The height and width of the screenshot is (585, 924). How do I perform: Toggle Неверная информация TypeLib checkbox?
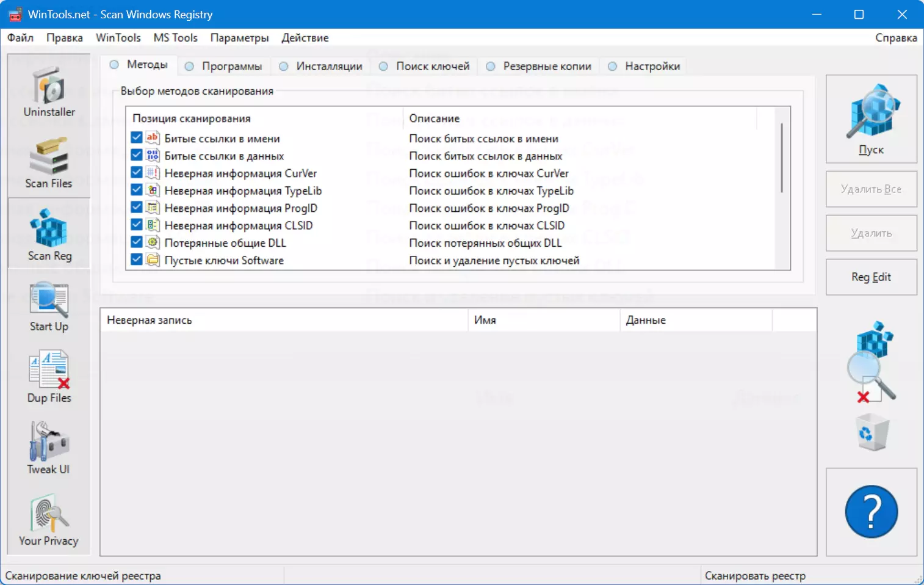click(137, 190)
